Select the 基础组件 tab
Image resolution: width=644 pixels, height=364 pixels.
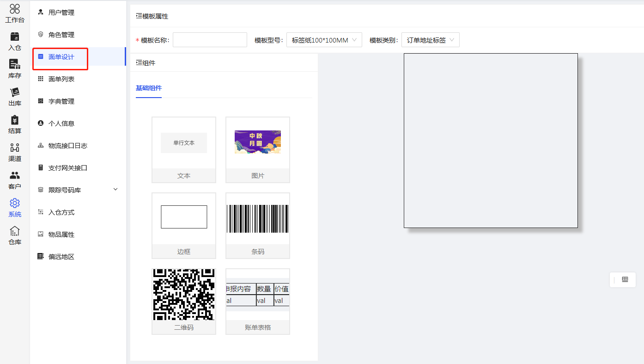tap(149, 88)
